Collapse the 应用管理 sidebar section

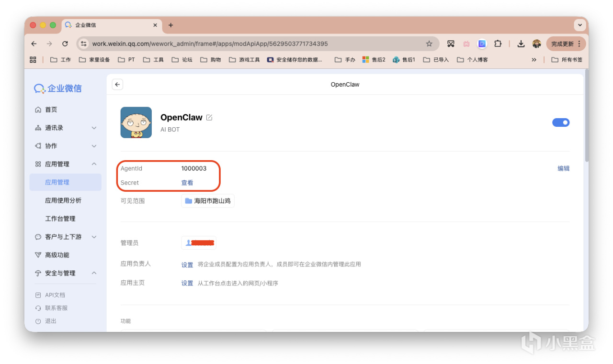94,164
